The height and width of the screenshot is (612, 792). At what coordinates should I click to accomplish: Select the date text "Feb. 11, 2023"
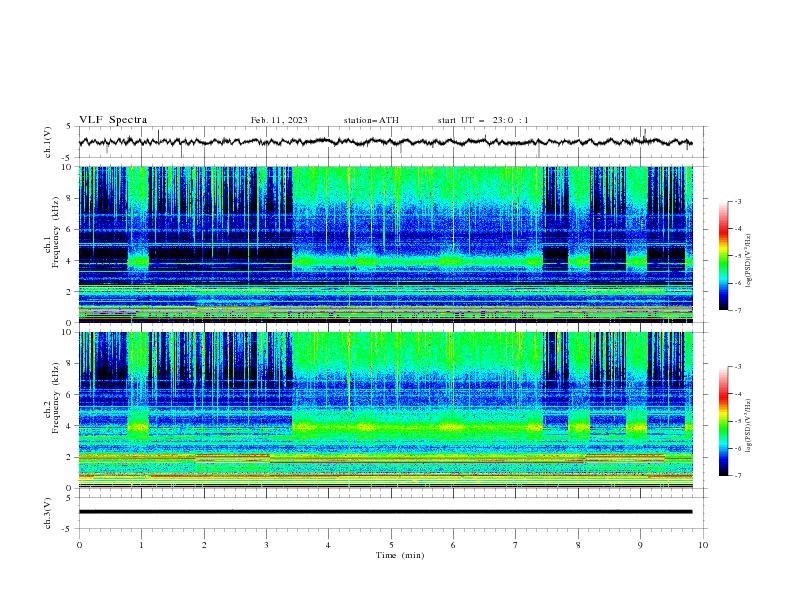[x=279, y=120]
